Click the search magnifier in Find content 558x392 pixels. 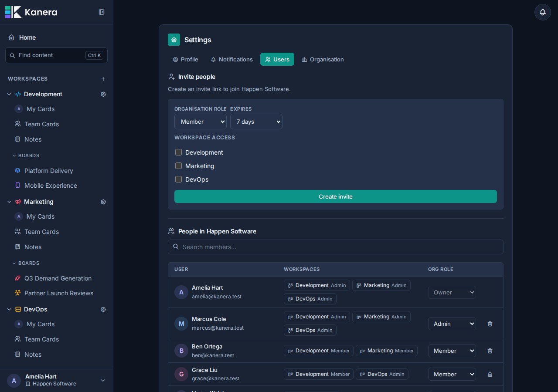pyautogui.click(x=12, y=55)
